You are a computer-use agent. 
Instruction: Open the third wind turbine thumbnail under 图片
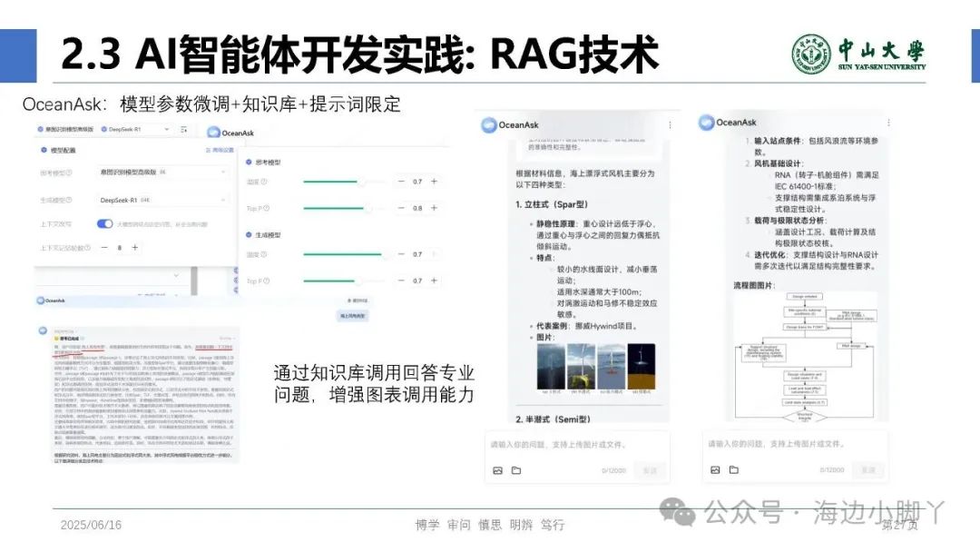click(611, 367)
